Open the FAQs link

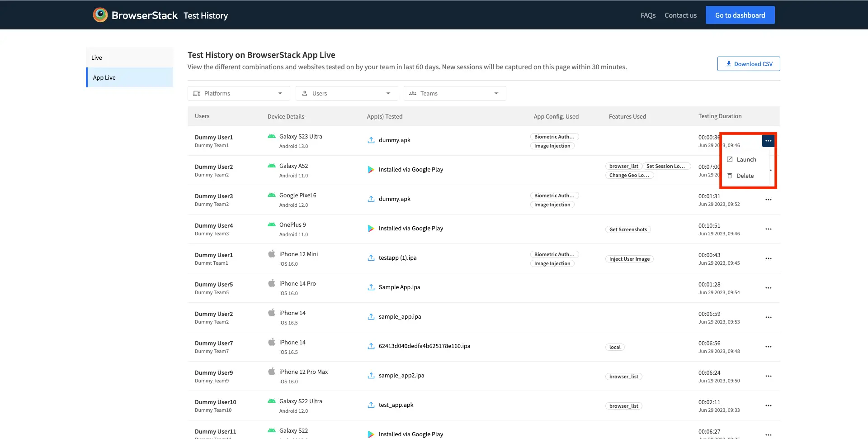648,15
